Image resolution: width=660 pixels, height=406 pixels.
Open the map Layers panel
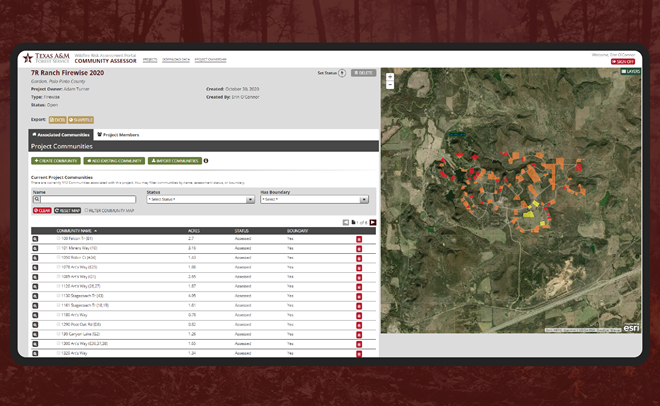[631, 72]
